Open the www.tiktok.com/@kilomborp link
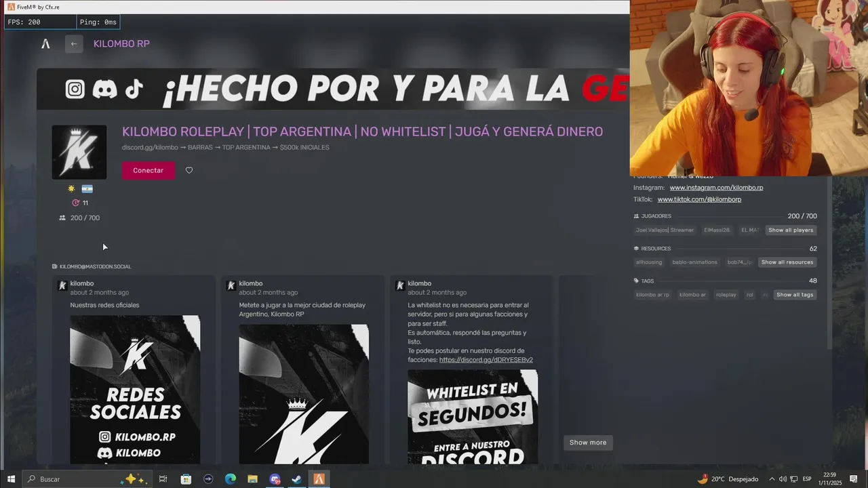The image size is (868, 488). tap(699, 200)
